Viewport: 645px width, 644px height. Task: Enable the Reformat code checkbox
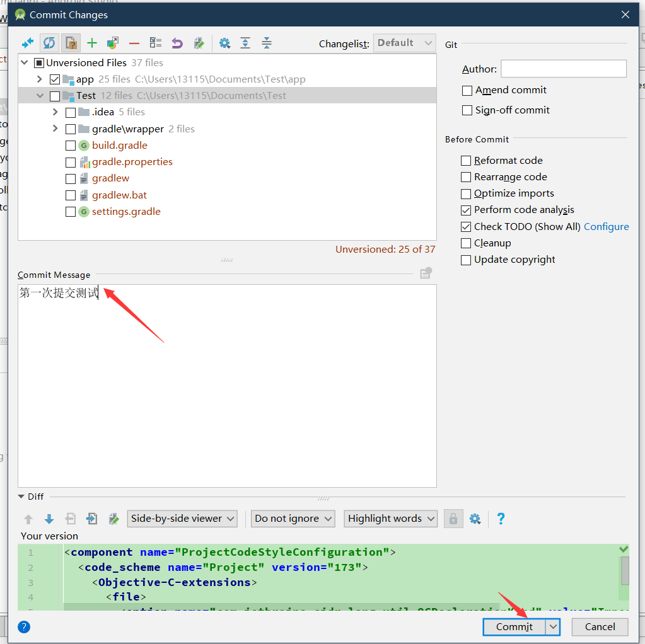(x=466, y=161)
